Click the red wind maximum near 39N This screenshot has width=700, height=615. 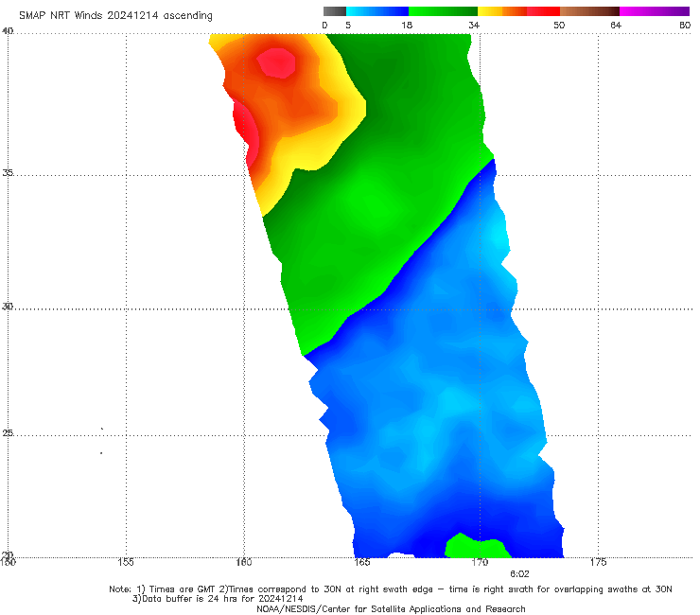click(277, 62)
